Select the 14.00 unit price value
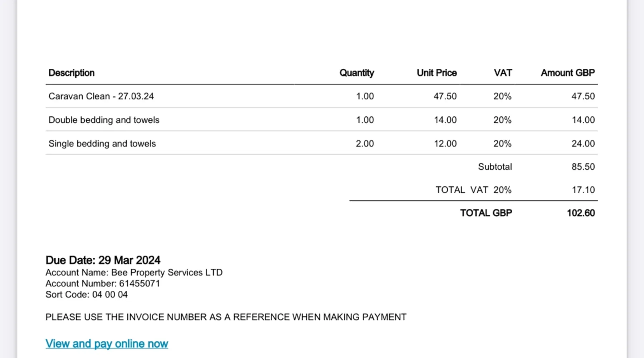Screen dimensions: 644x358 tap(445, 120)
